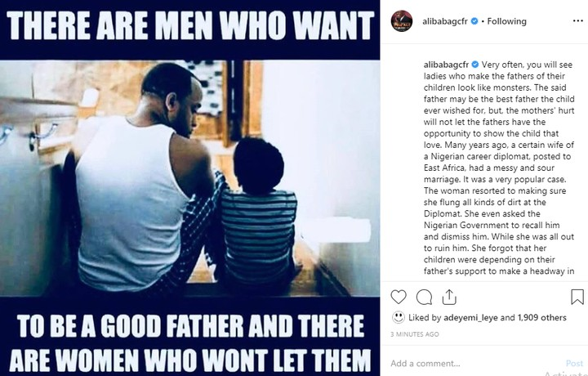The image size is (588, 376).
Task: Click the caption text starting Very often
Action: [499, 168]
